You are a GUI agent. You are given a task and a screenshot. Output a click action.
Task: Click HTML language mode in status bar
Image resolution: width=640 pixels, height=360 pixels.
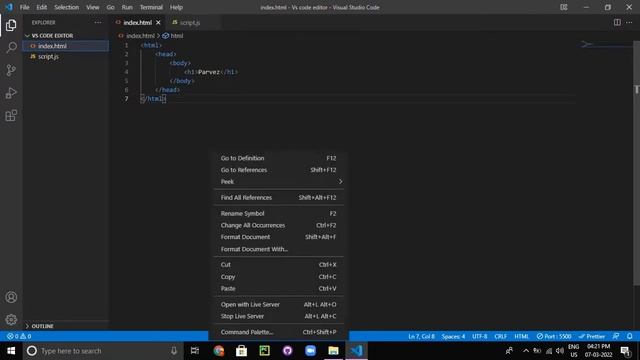pos(521,336)
